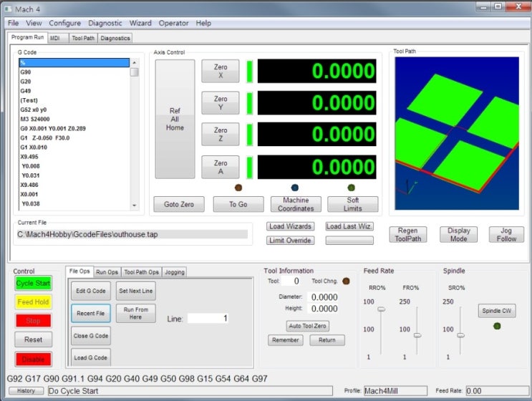The image size is (532, 401).
Task: Click the green Soft Limits LED indicator
Action: tap(352, 188)
